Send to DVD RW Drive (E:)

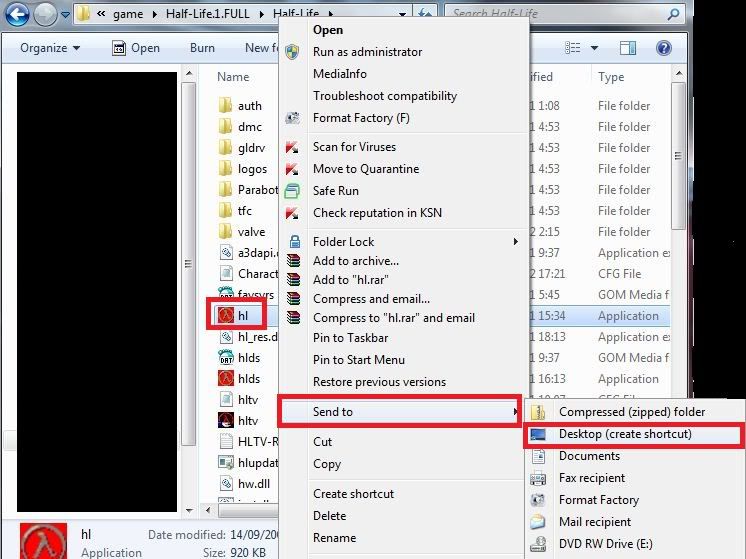tap(606, 543)
